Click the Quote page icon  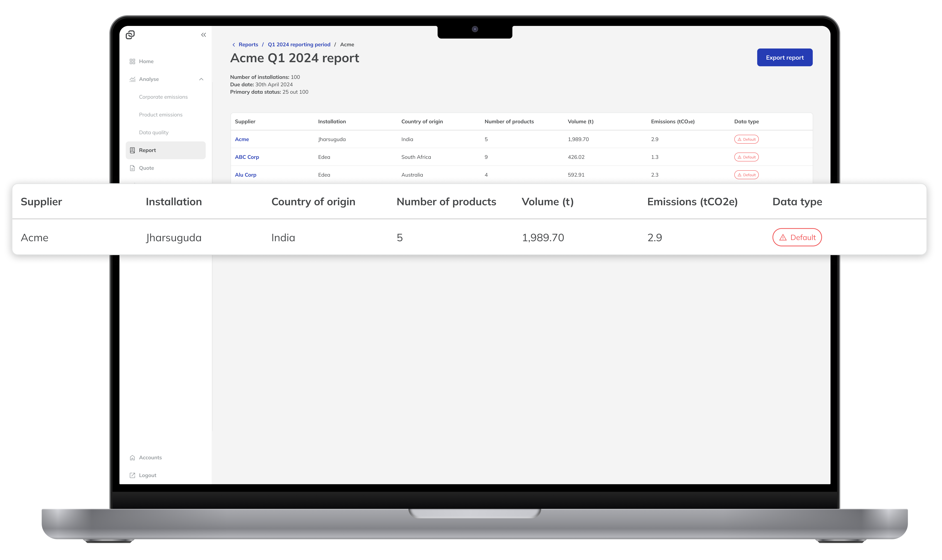click(x=132, y=168)
